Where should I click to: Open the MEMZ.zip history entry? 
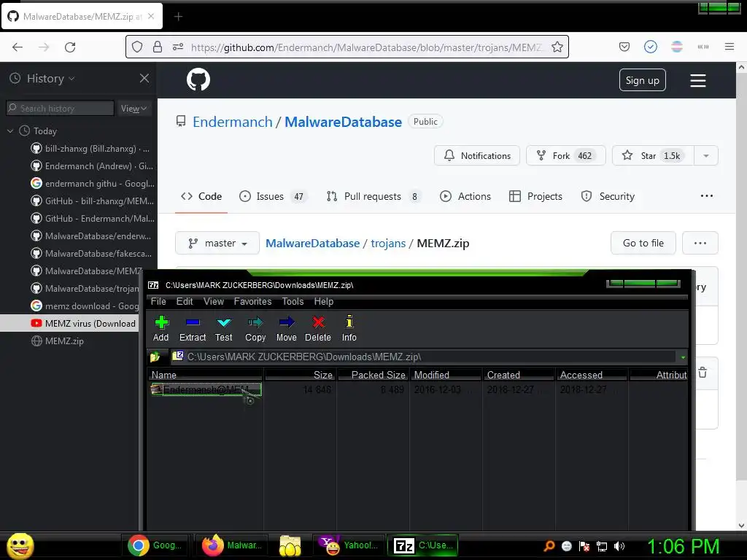pyautogui.click(x=57, y=341)
